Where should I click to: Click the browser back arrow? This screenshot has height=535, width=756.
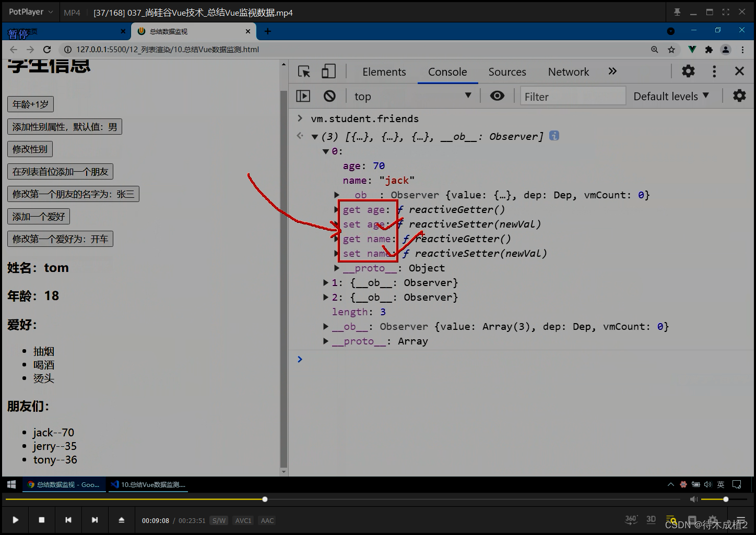[14, 50]
